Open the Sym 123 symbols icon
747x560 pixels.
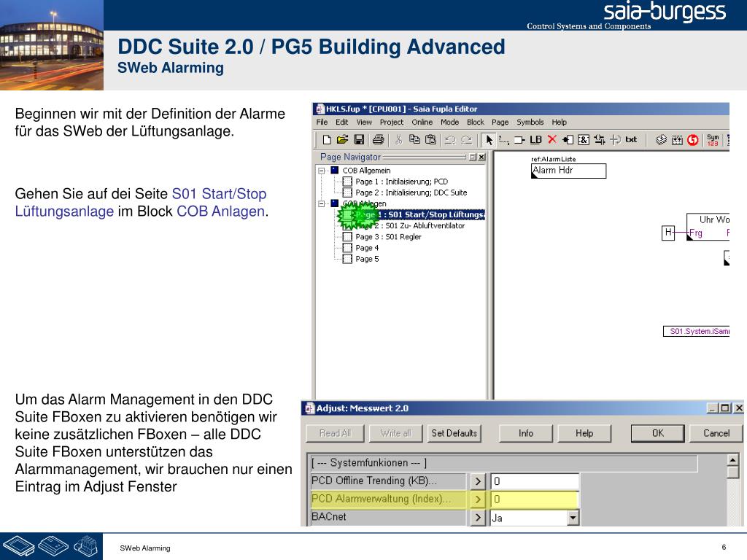(x=713, y=140)
